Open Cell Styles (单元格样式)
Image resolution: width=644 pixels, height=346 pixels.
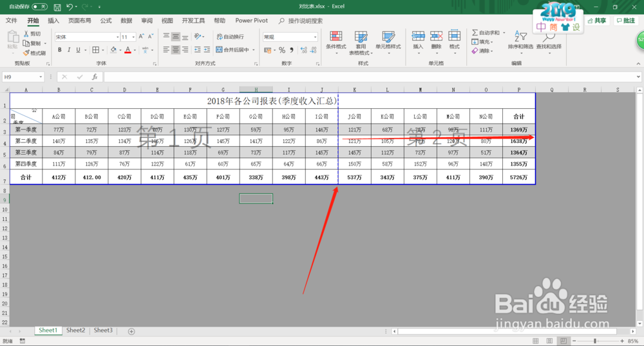[388, 41]
